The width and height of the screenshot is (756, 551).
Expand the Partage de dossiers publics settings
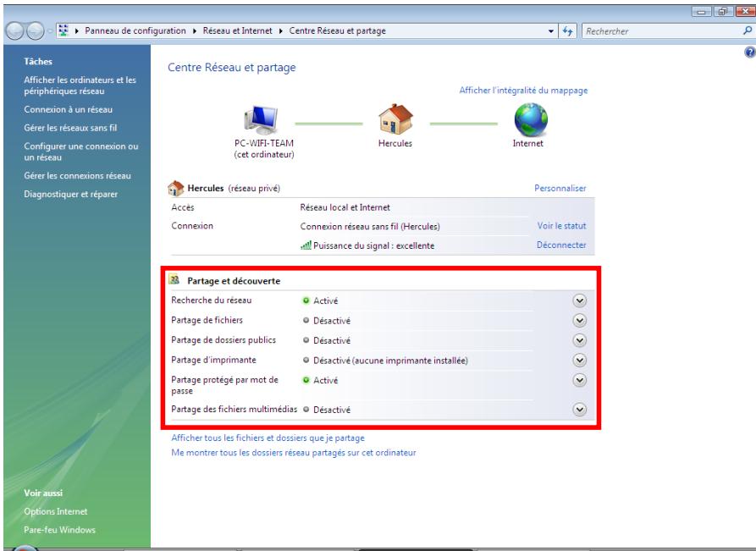coord(580,340)
